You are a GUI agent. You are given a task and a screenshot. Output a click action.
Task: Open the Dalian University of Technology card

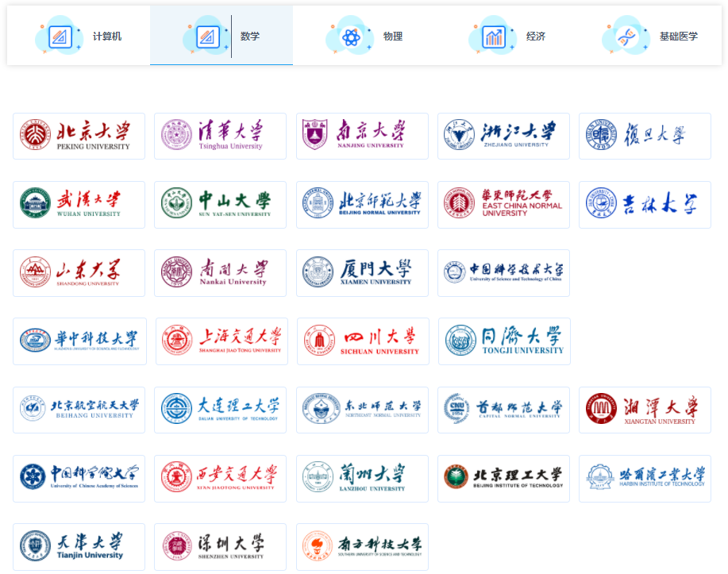pyautogui.click(x=220, y=410)
